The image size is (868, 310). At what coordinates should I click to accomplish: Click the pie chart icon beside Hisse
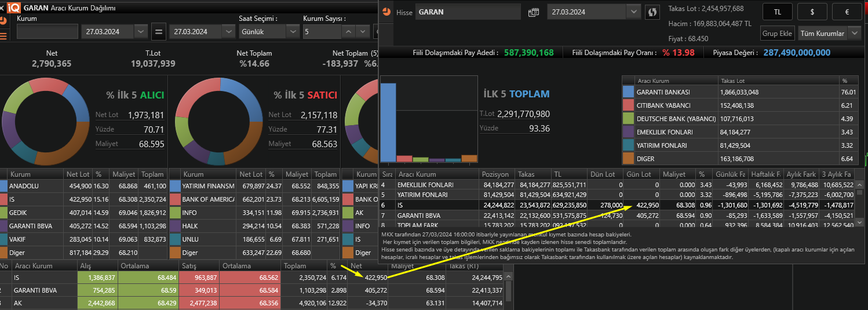pyautogui.click(x=386, y=12)
